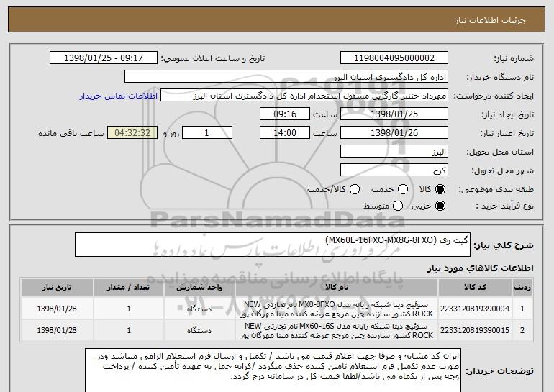This screenshot has height=392, width=554.
Task: Select the خدمت radio button
Action: pos(403,189)
